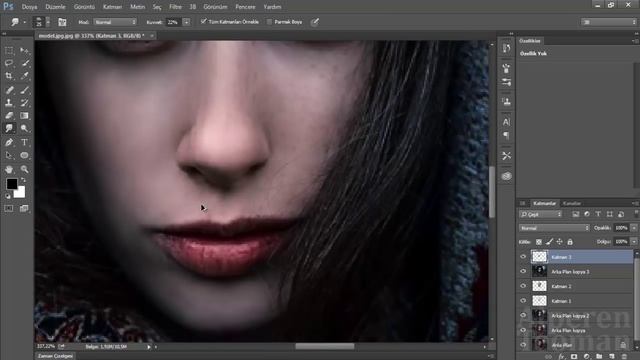Image resolution: width=640 pixels, height=360 pixels.
Task: Select the Eraser tool
Action: point(9,116)
